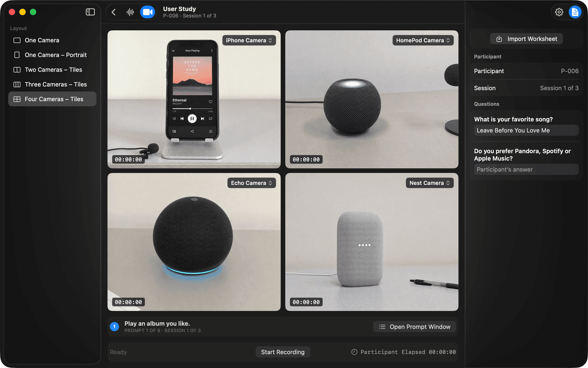
Task: Click the User Study title
Action: 180,9
